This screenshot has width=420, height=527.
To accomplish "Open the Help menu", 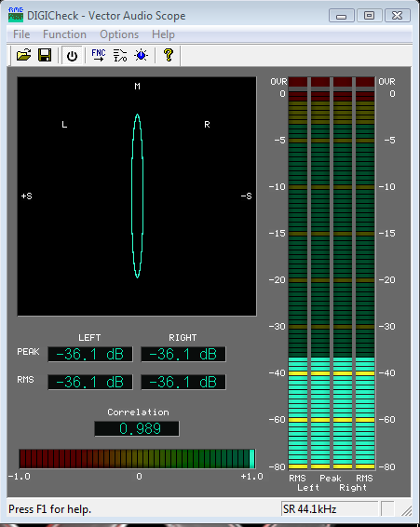I will [x=163, y=34].
